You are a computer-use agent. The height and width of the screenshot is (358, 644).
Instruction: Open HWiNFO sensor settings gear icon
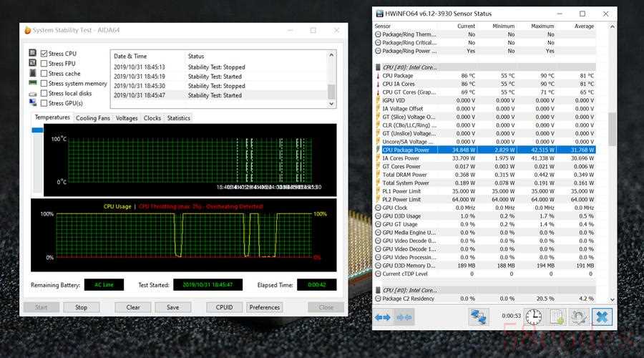(x=579, y=316)
